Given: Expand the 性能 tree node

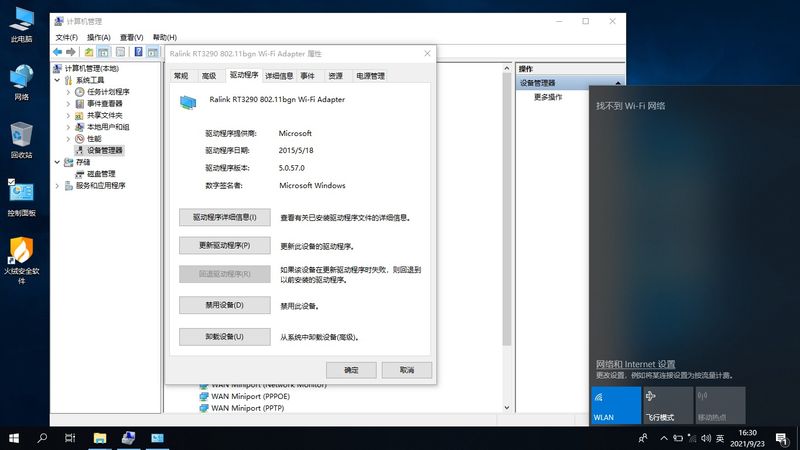Looking at the screenshot, I should pos(68,139).
